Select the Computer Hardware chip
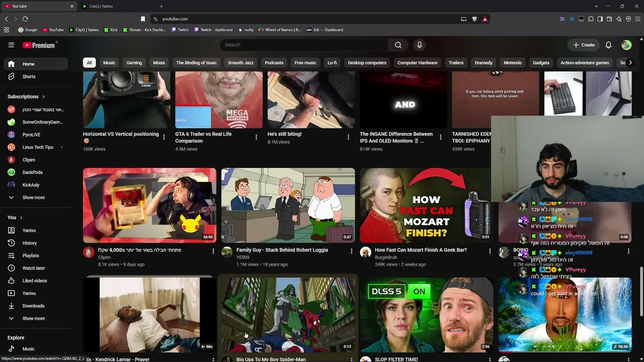The width and height of the screenshot is (644, 362). [x=418, y=63]
